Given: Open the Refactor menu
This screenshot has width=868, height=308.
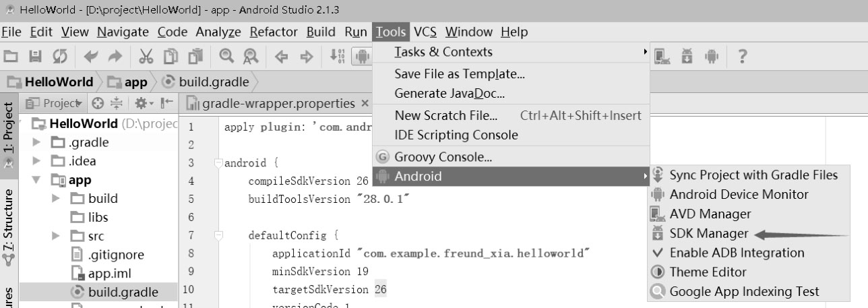Looking at the screenshot, I should (x=274, y=32).
